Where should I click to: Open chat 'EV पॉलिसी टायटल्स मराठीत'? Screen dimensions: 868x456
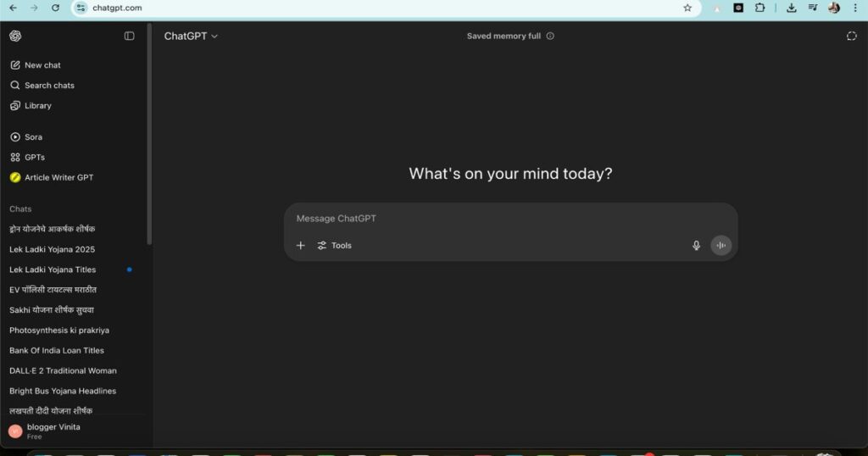point(53,290)
